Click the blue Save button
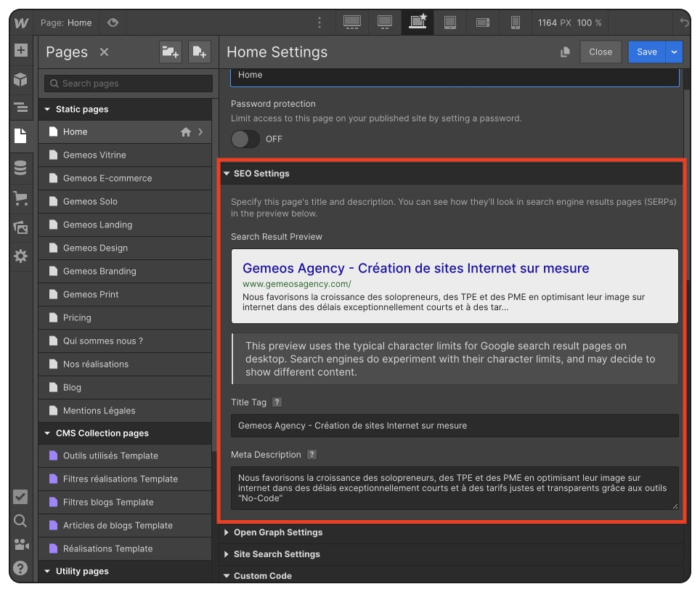The image size is (700, 592). point(646,52)
